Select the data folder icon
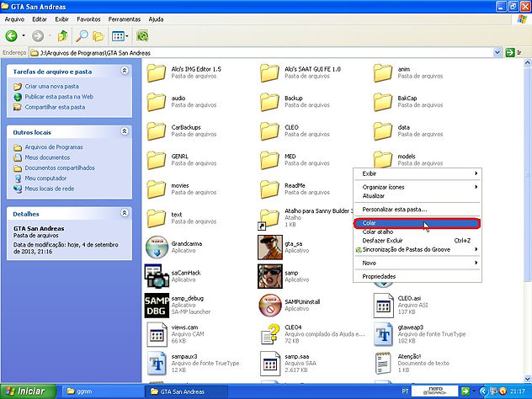Screen dimensions: 532x399 click(x=383, y=131)
